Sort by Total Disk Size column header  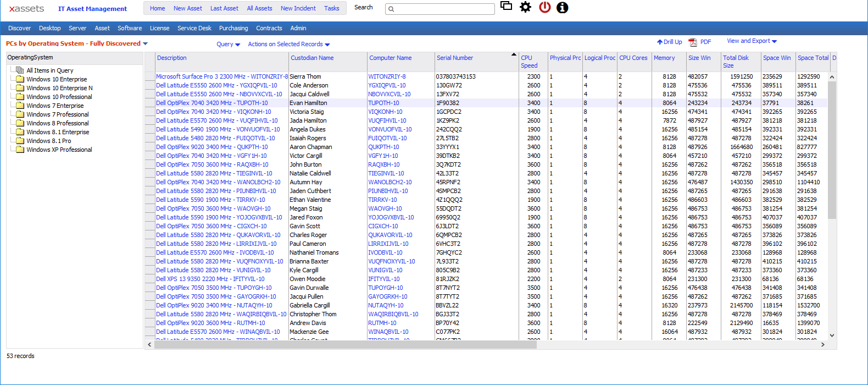click(736, 62)
